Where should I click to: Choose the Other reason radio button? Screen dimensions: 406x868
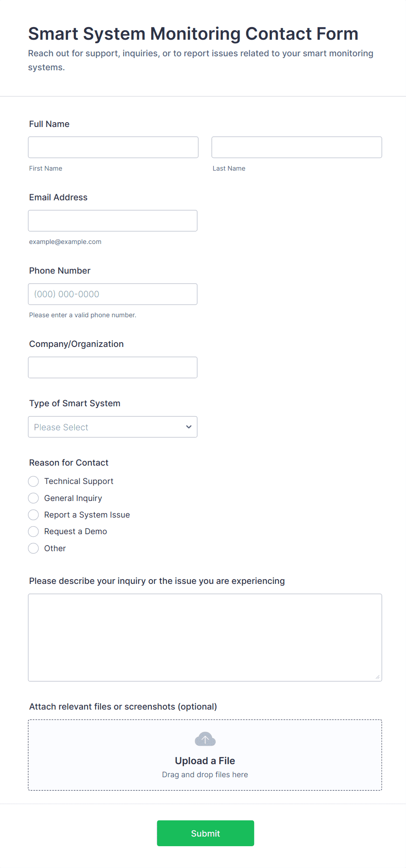pos(34,548)
